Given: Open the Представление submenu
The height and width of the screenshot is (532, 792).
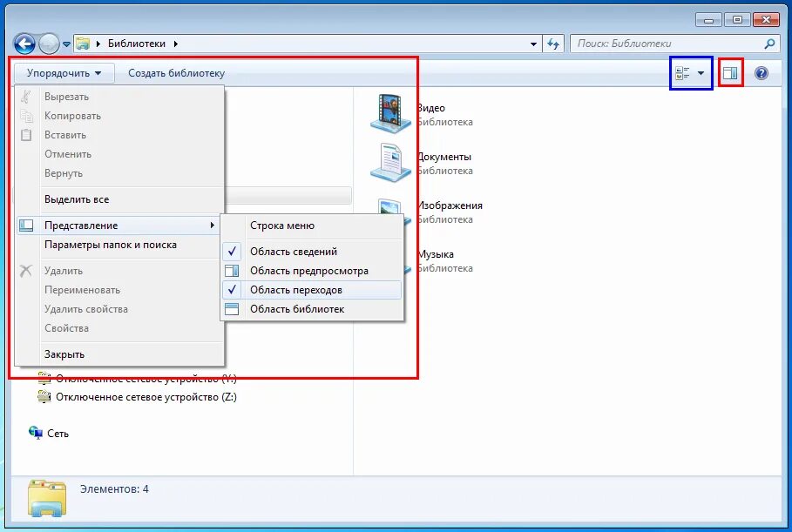Looking at the screenshot, I should point(119,226).
